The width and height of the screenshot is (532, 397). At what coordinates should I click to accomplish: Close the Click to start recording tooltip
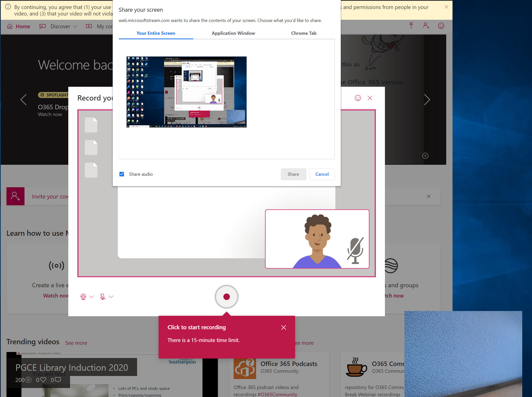click(x=284, y=327)
